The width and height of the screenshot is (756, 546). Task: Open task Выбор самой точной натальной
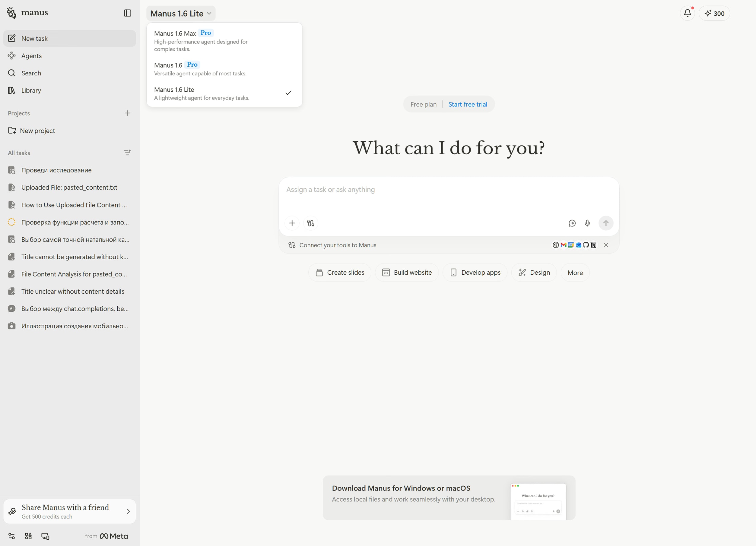pos(70,239)
